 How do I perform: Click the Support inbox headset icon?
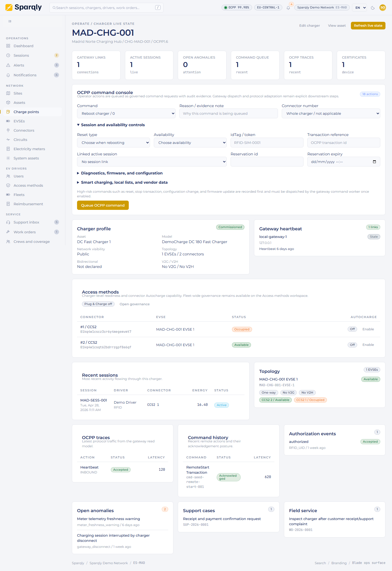coord(8,222)
